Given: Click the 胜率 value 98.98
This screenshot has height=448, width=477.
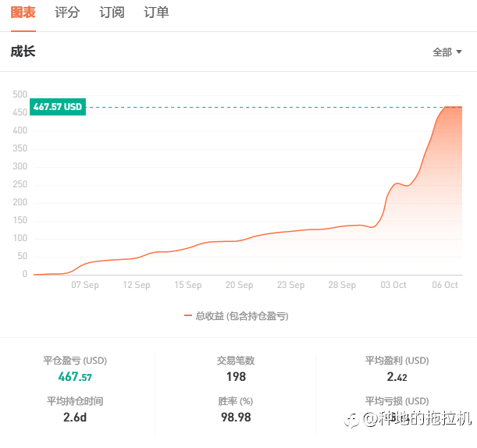Looking at the screenshot, I should click(236, 418).
